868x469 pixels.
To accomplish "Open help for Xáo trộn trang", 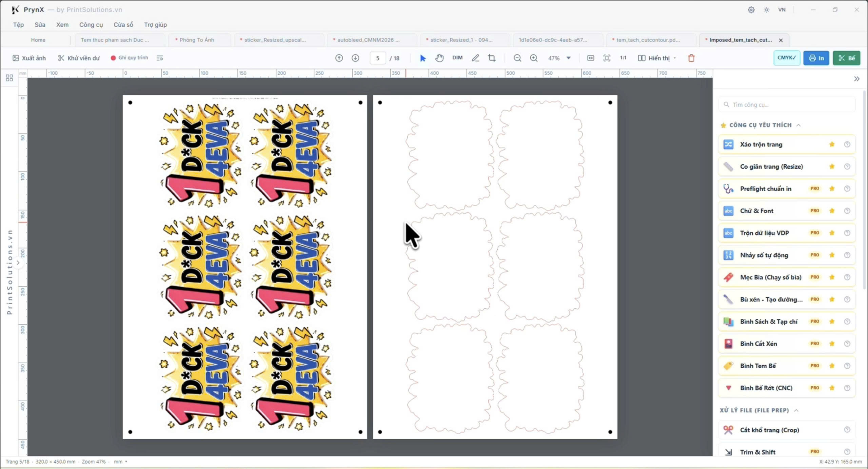I will 847,144.
